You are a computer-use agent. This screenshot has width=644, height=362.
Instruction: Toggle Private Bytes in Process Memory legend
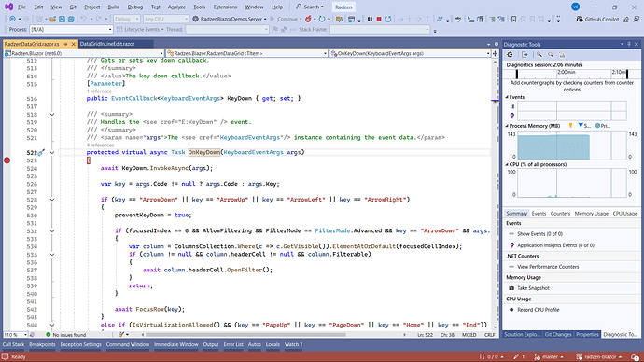click(603, 126)
